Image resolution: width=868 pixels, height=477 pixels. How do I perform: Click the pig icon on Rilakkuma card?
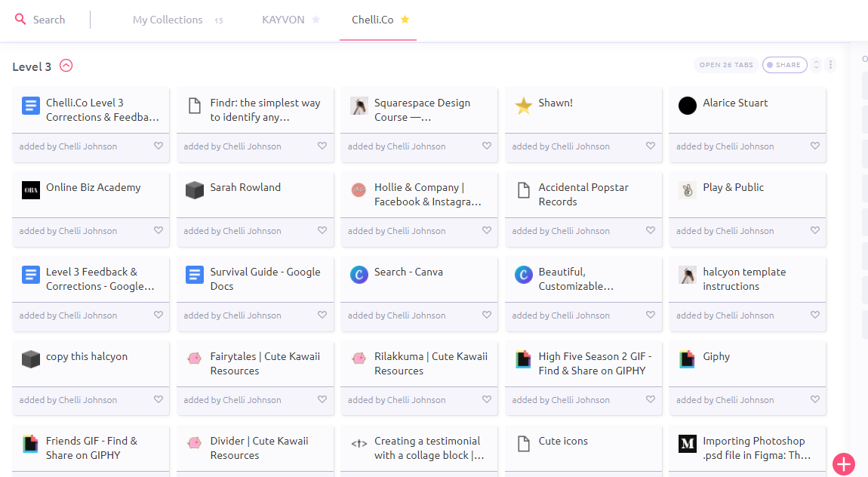tap(359, 359)
